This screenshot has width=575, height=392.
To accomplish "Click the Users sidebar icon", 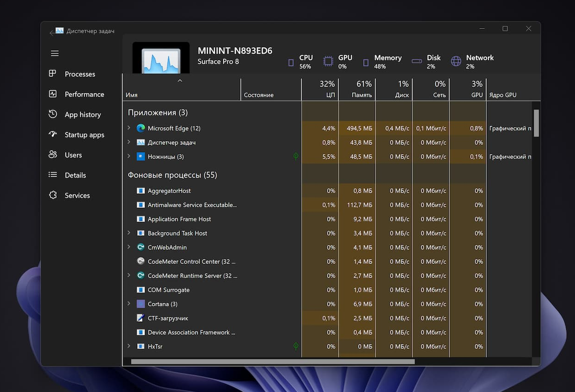I will 53,155.
